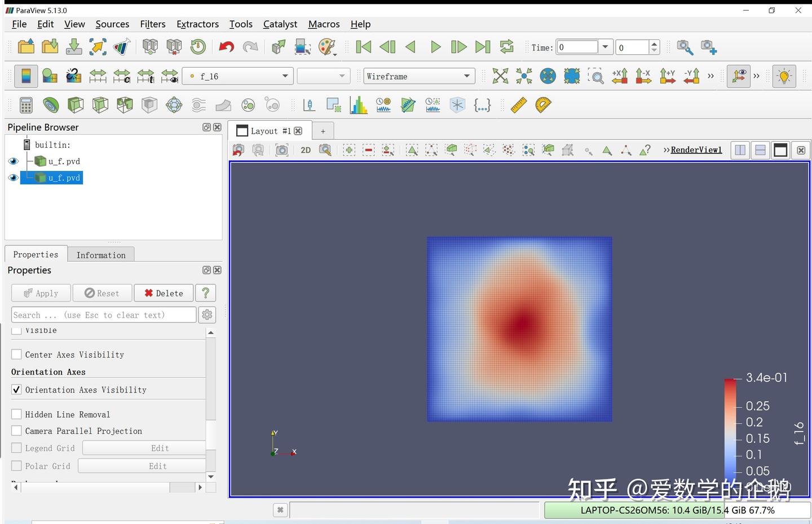Open the Wireframe representation dropdown
The height and width of the screenshot is (524, 812).
click(466, 76)
